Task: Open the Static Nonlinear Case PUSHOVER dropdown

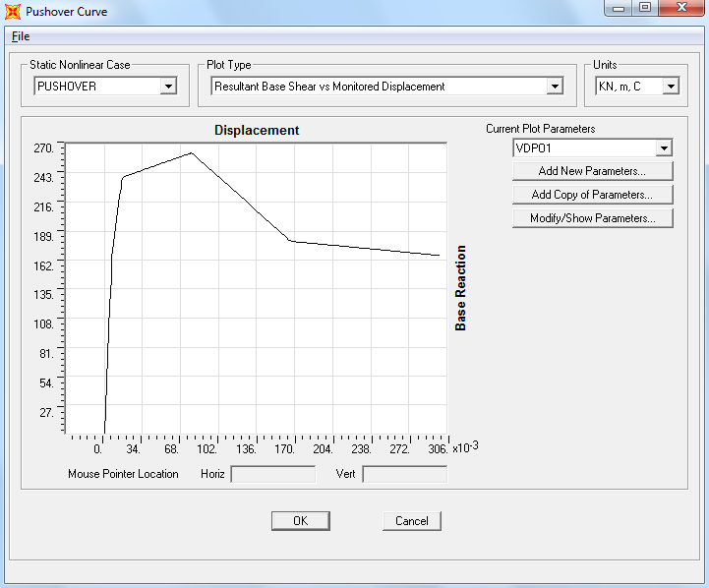Action: (168, 86)
